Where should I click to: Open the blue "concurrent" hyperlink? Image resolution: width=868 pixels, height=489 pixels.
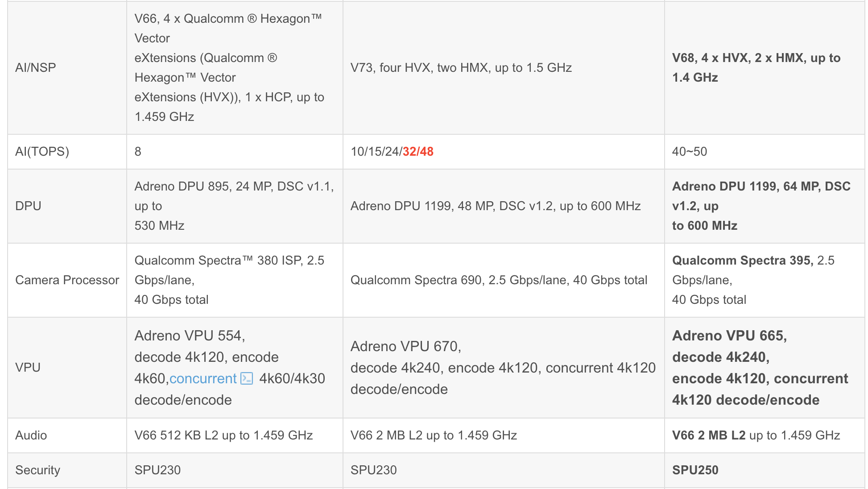pyautogui.click(x=203, y=378)
